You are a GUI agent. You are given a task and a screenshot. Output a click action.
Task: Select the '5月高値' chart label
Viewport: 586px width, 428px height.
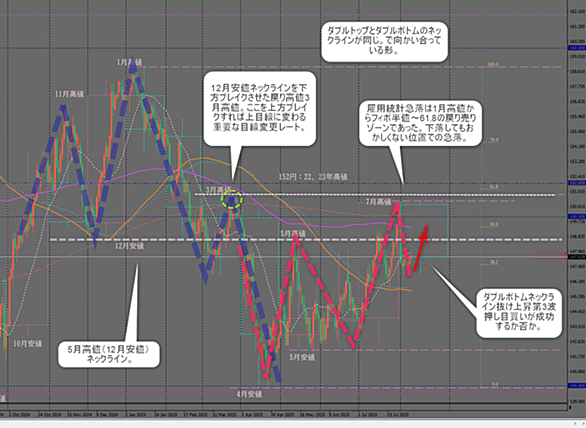[293, 234]
